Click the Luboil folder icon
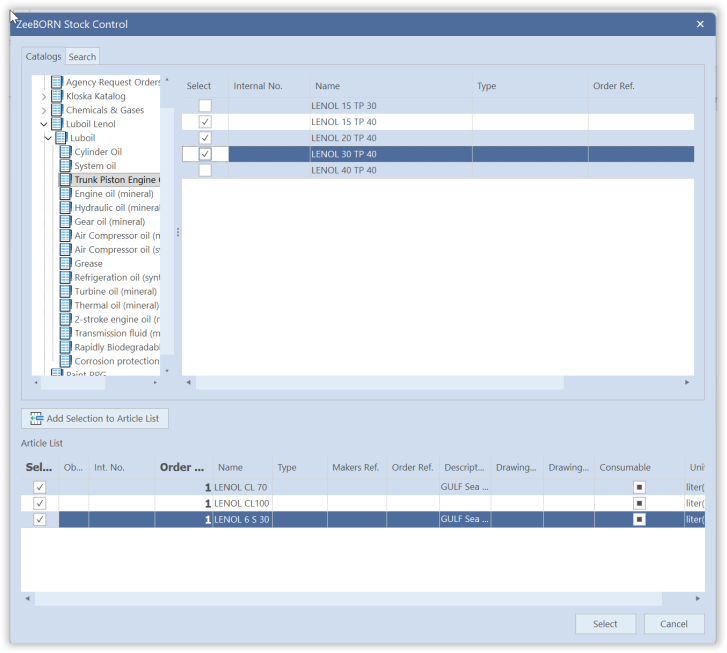The height and width of the screenshot is (653, 727). tap(61, 138)
